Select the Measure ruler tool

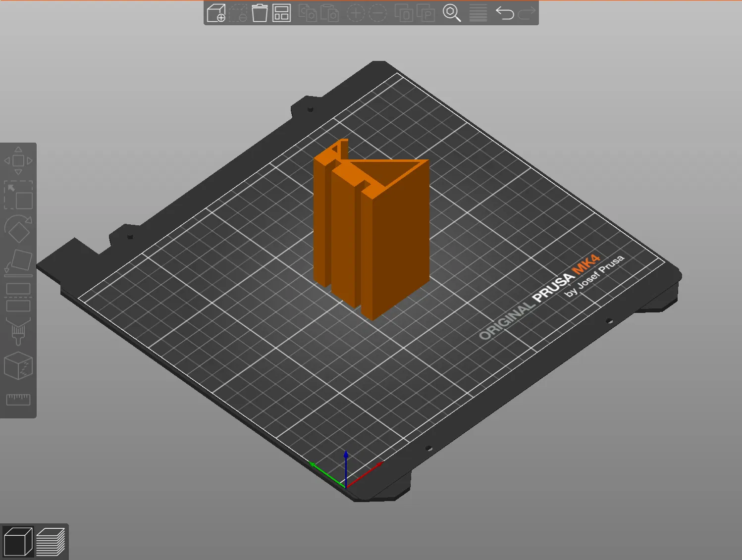click(x=18, y=400)
